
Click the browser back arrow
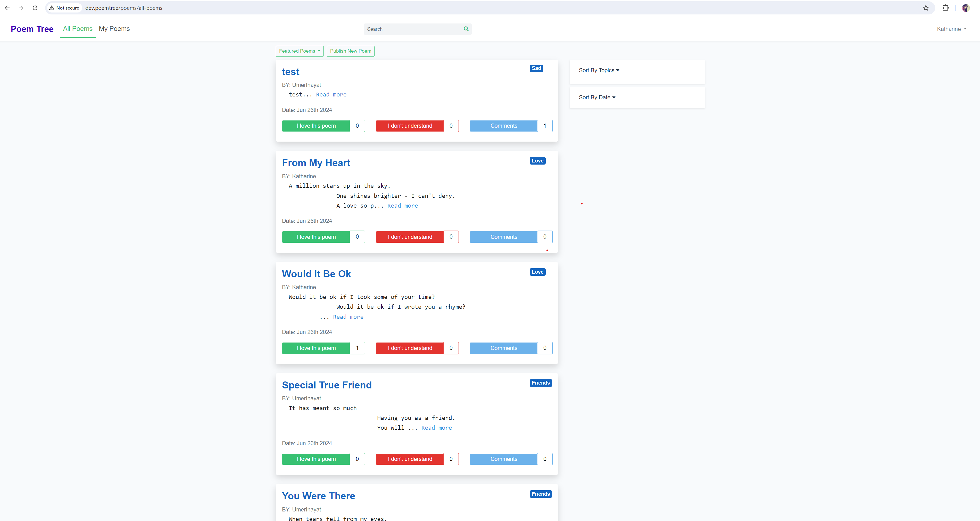tap(7, 8)
